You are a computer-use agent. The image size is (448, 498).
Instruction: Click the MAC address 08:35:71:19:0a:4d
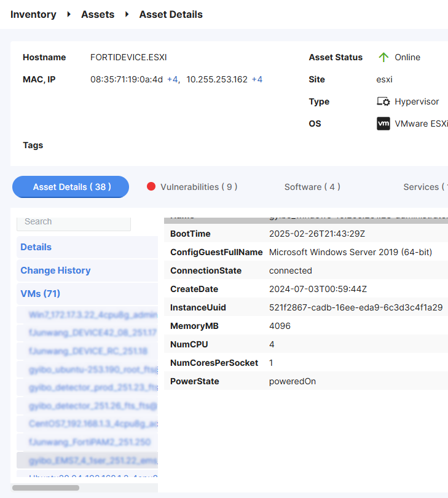click(x=127, y=79)
